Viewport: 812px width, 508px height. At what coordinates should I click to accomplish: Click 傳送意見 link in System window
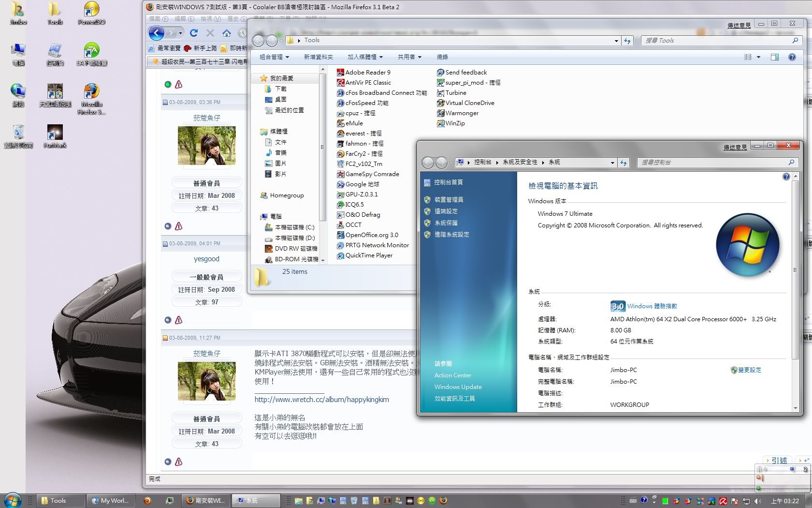pyautogui.click(x=735, y=147)
